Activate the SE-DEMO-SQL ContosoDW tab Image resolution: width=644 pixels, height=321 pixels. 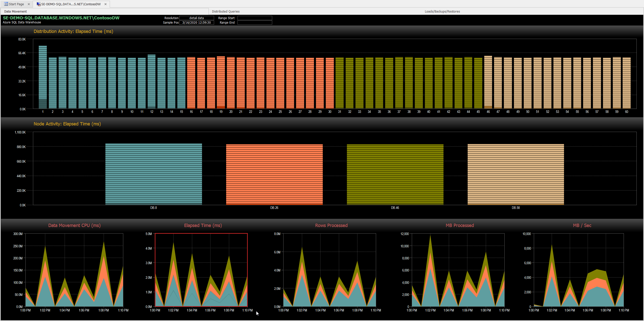point(70,4)
